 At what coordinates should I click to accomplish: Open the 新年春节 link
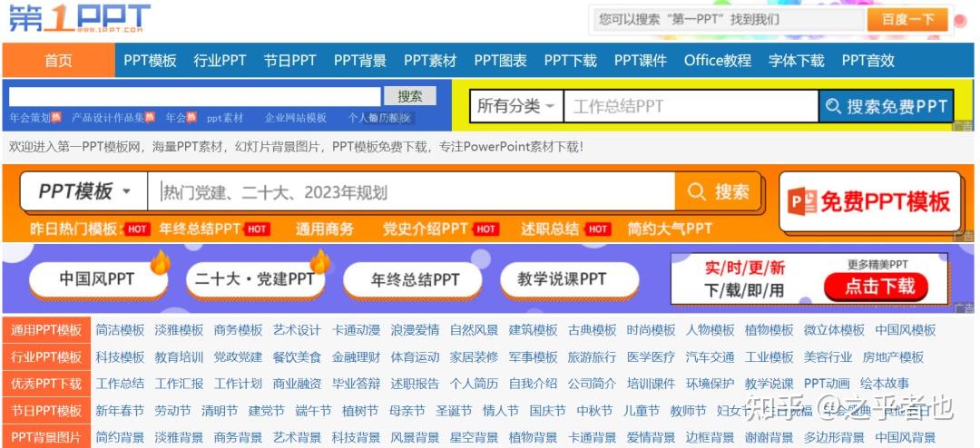coord(120,411)
